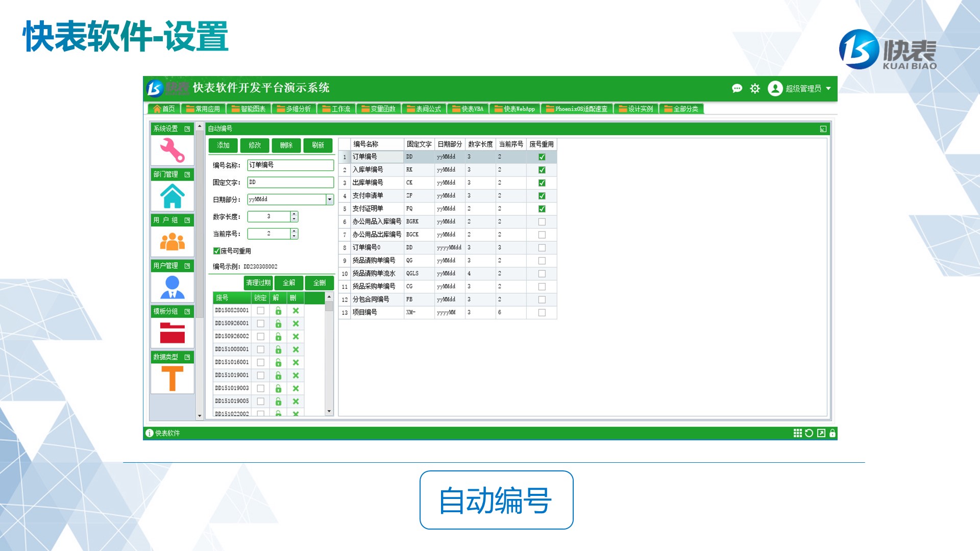Open the User Group people icon
980x551 pixels.
tap(173, 241)
